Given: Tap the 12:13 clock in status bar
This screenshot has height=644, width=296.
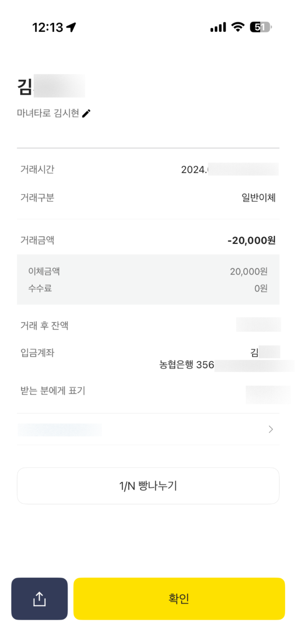Looking at the screenshot, I should [x=47, y=28].
